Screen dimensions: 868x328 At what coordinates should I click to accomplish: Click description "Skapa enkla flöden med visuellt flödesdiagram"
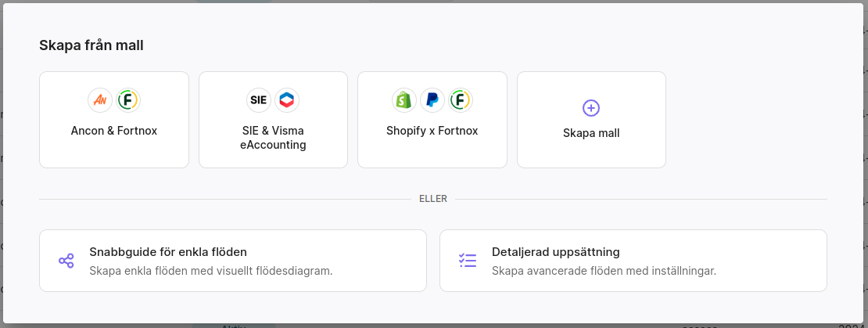[211, 271]
